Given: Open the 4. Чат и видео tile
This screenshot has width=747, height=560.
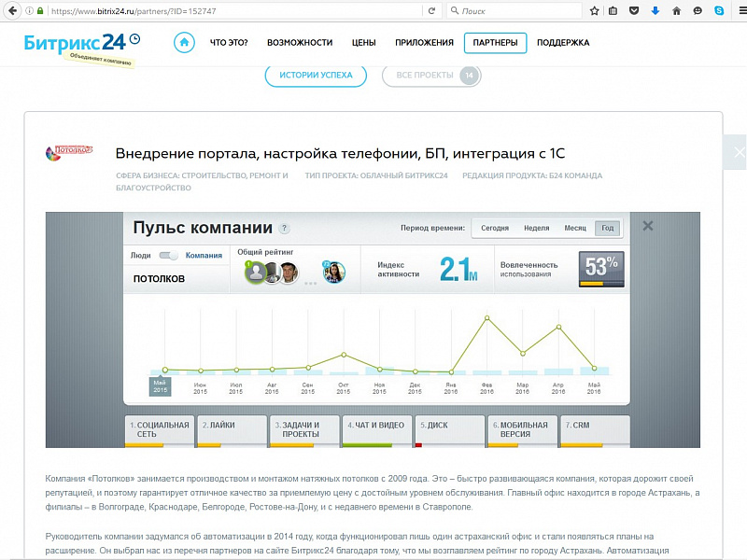Looking at the screenshot, I should (x=377, y=431).
